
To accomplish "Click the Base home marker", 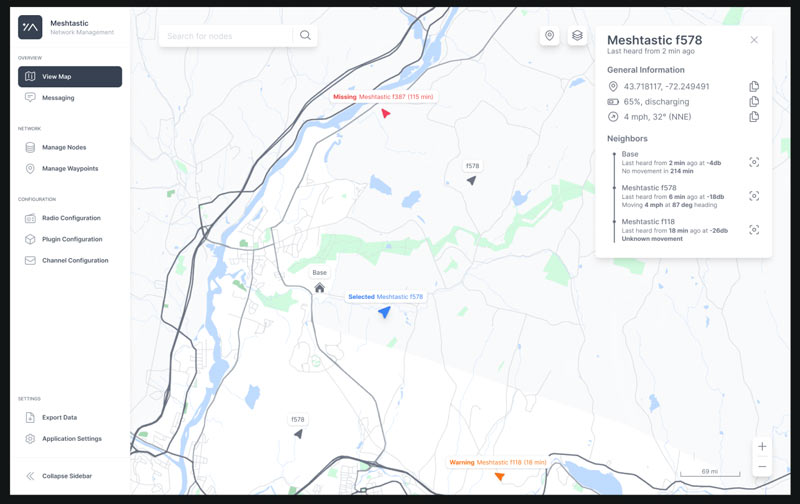I will (319, 288).
